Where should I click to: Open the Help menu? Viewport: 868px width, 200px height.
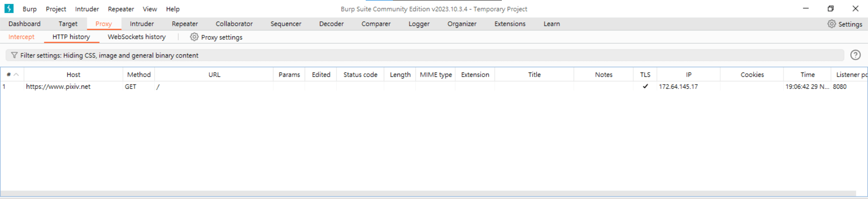coord(173,9)
